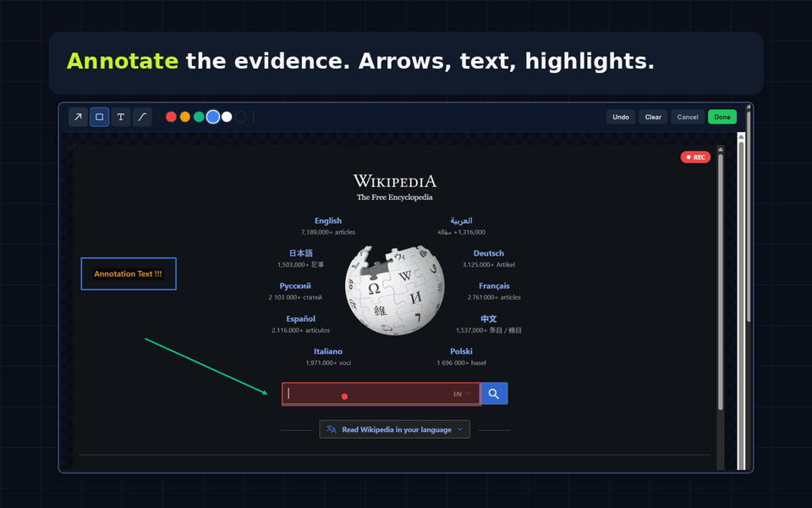Pick the orange color swatch

[185, 117]
